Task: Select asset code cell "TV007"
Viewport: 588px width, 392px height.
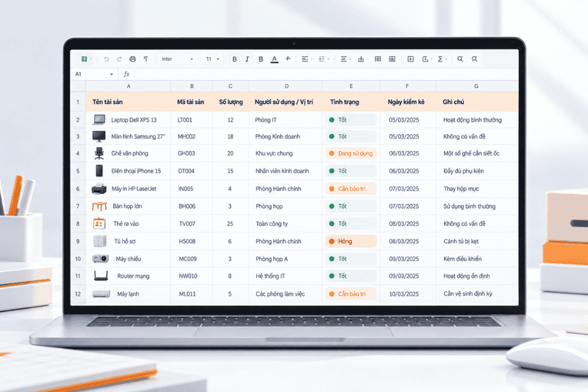Action: click(x=191, y=223)
